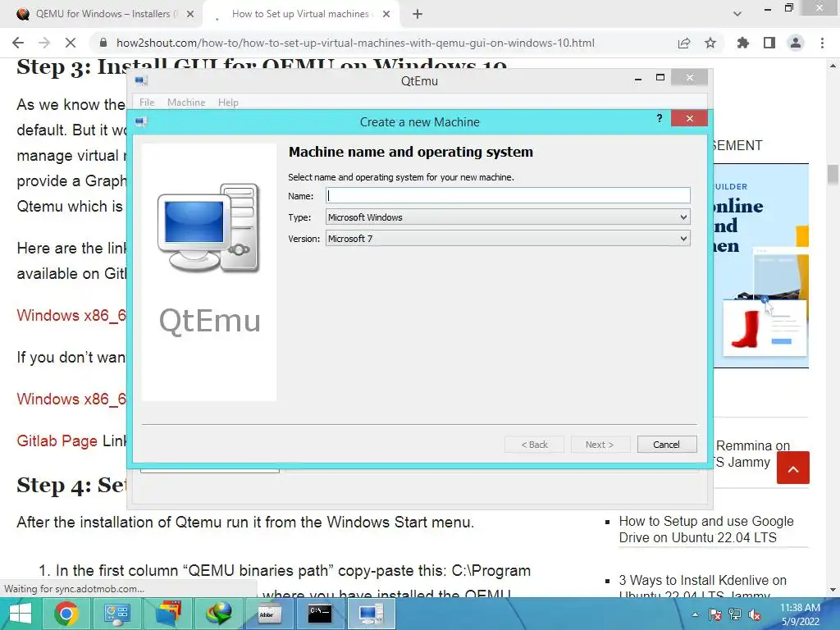
Task: Go forward in Chrome
Action: click(44, 43)
